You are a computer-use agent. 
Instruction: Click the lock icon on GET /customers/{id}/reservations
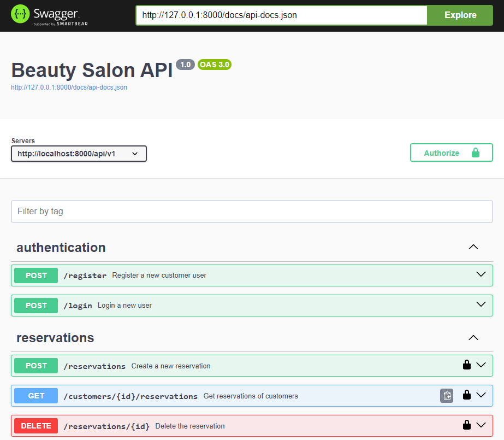pyautogui.click(x=467, y=395)
